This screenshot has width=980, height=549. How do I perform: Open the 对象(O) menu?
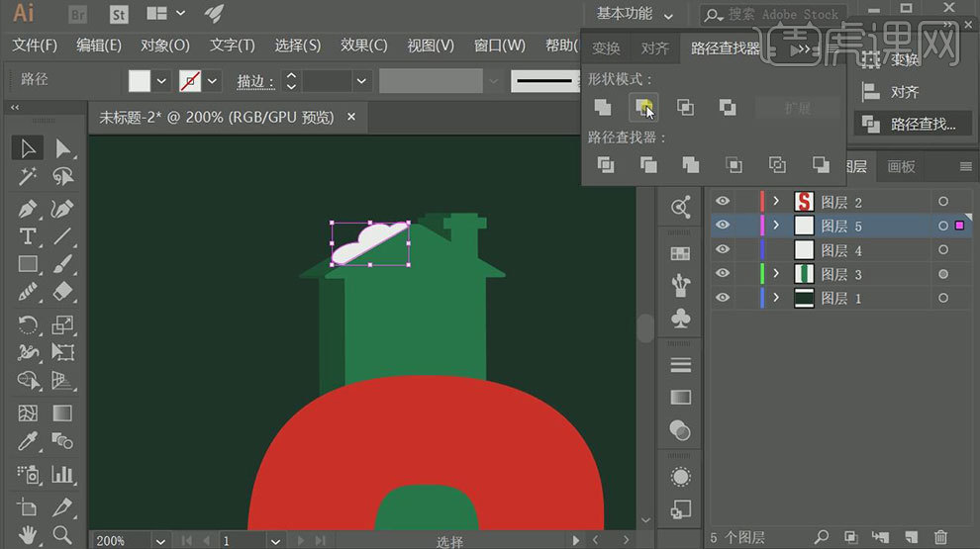(x=165, y=46)
